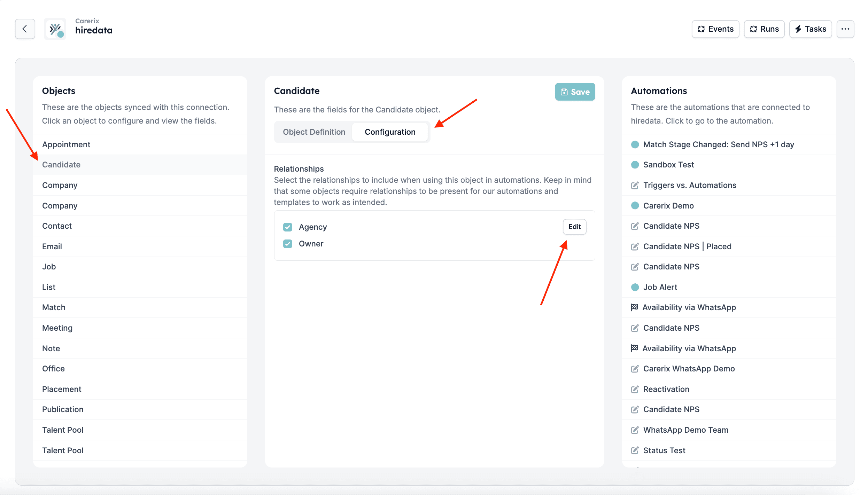Click the edit icon beside WhatsApp Demo Team
868x495 pixels.
(x=635, y=430)
